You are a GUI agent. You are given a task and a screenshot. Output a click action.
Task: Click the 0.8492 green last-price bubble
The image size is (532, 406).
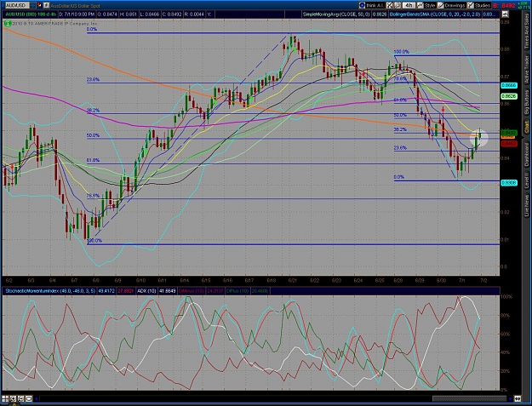pyautogui.click(x=509, y=133)
